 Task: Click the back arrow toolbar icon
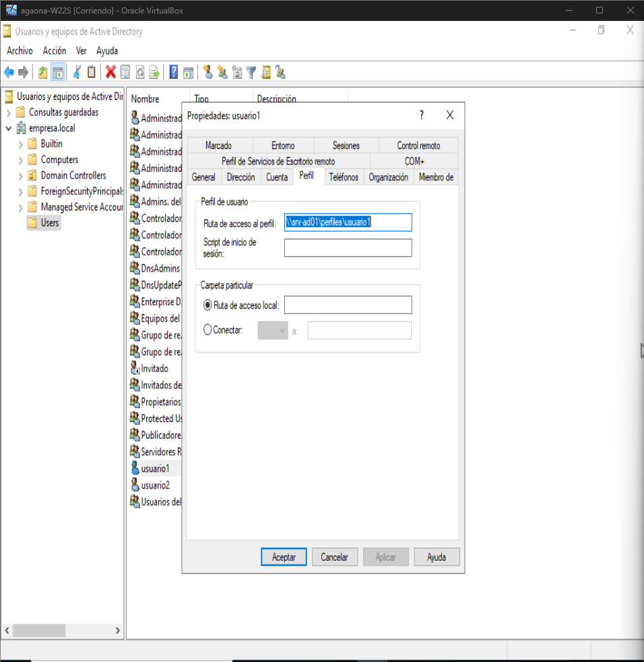9,72
